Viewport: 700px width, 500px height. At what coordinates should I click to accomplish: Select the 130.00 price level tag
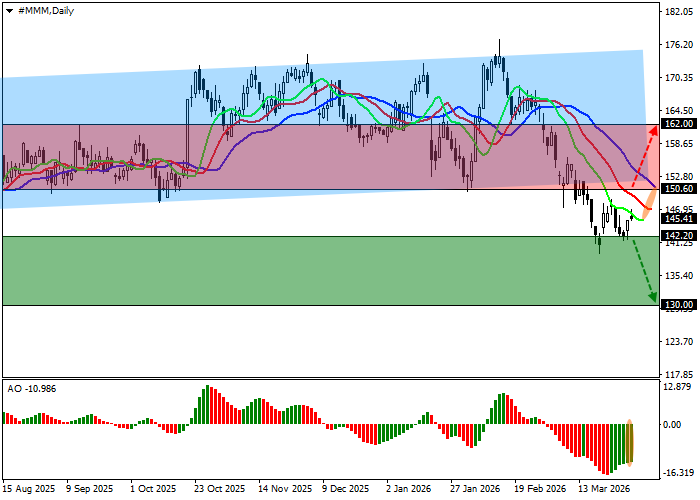pyautogui.click(x=679, y=304)
